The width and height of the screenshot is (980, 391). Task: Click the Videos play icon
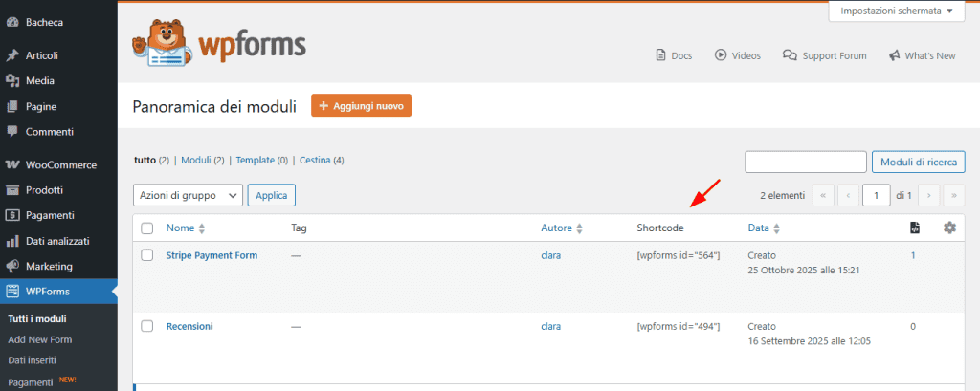coord(721,55)
